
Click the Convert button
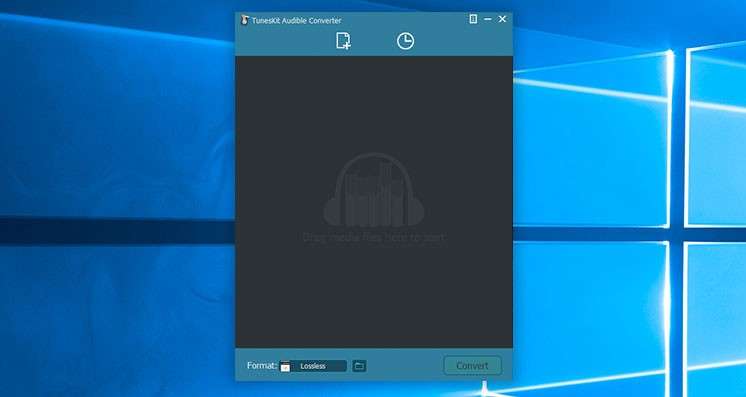[x=472, y=366]
